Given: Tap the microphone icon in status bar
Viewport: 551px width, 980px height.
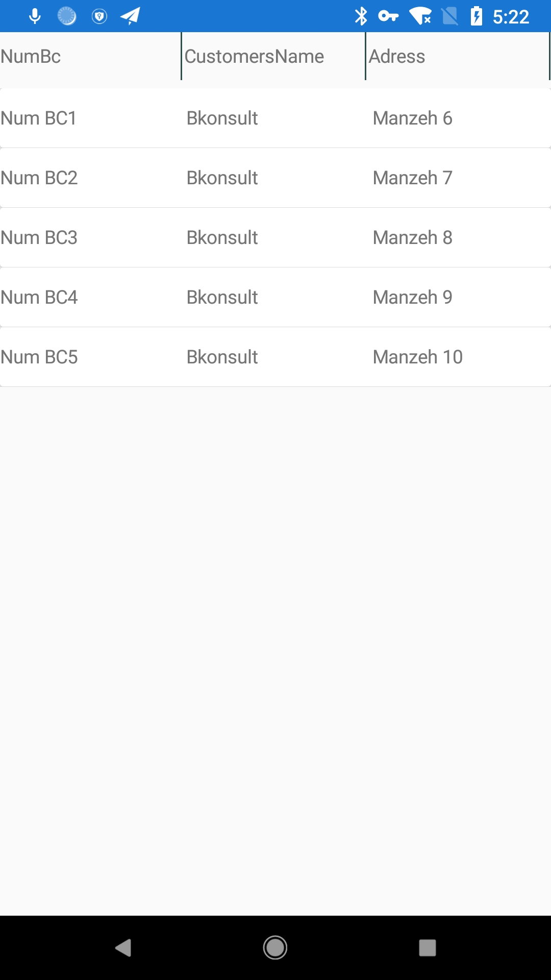Looking at the screenshot, I should coord(35,16).
